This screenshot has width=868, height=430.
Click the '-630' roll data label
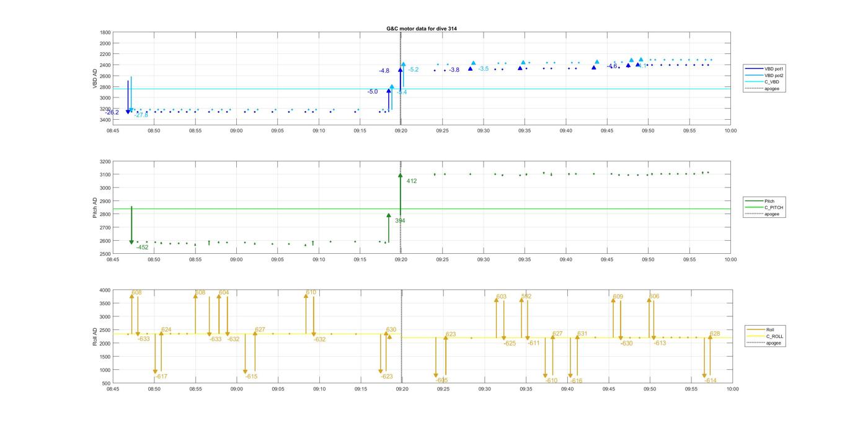click(x=627, y=343)
